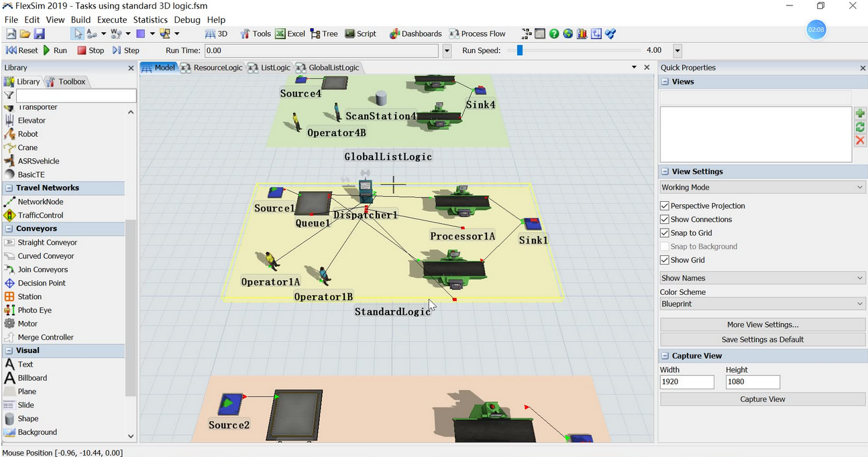Select Decision Point in the Library

point(42,283)
